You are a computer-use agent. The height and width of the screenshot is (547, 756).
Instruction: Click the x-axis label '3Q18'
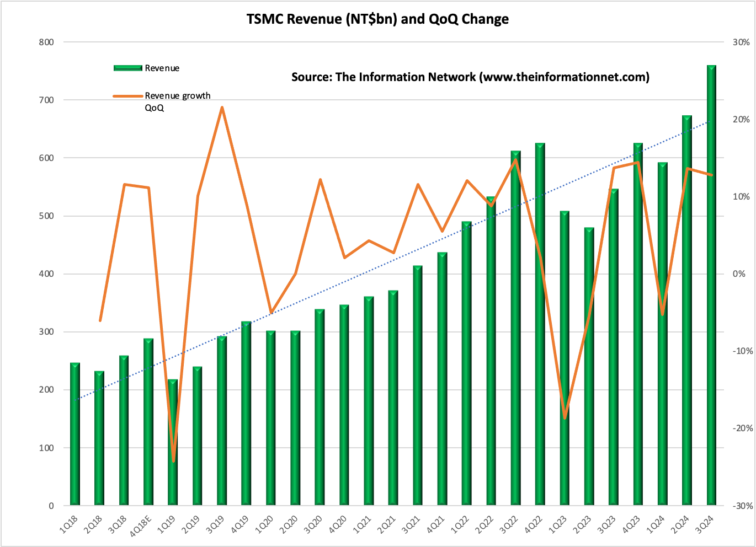click(117, 523)
